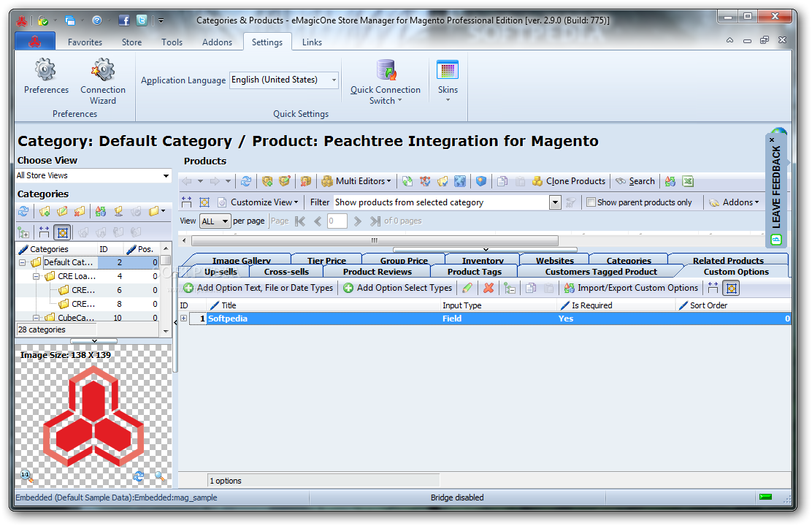Click the Excel export icon in products toolbar
The image size is (812, 526).
[x=688, y=181]
